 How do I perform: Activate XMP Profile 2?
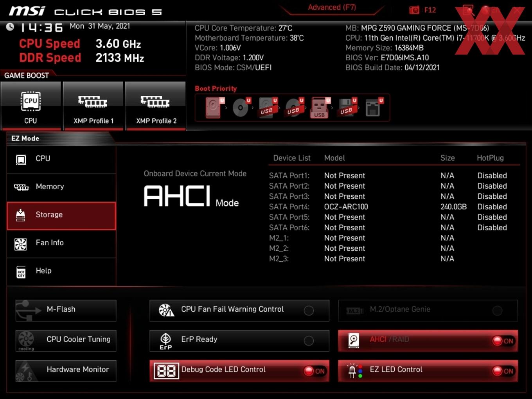click(x=156, y=106)
